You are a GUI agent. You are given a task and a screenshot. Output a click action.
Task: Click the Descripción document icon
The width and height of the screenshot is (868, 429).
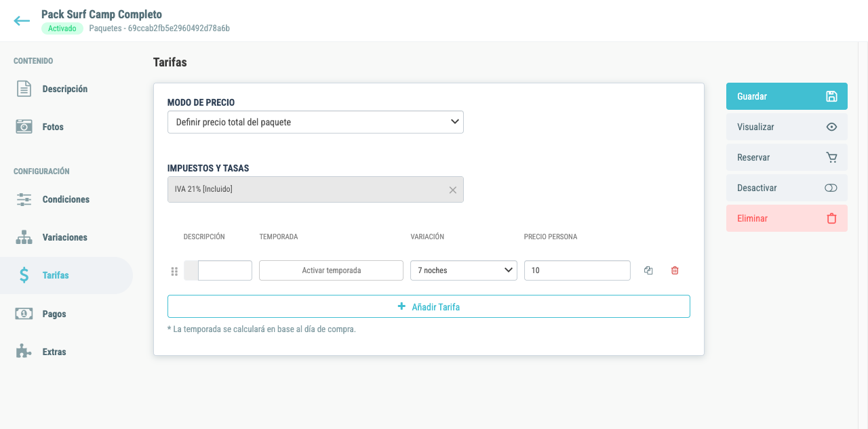pyautogui.click(x=24, y=89)
